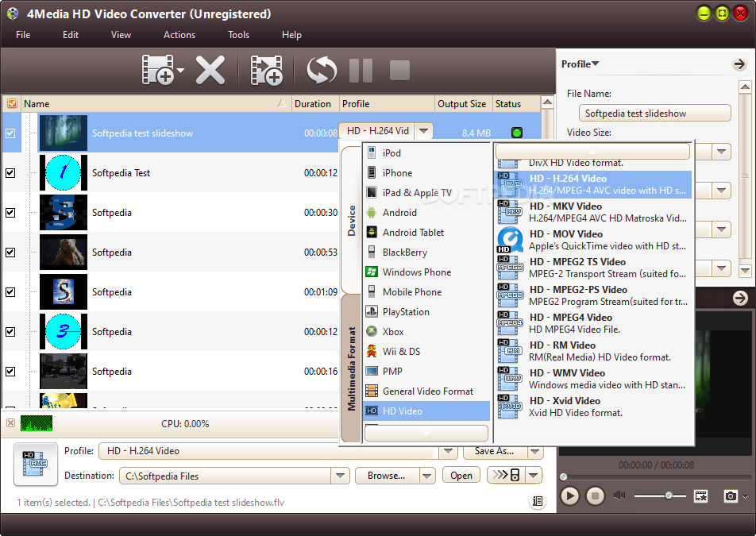Open the Save As dropdown arrow

(534, 451)
